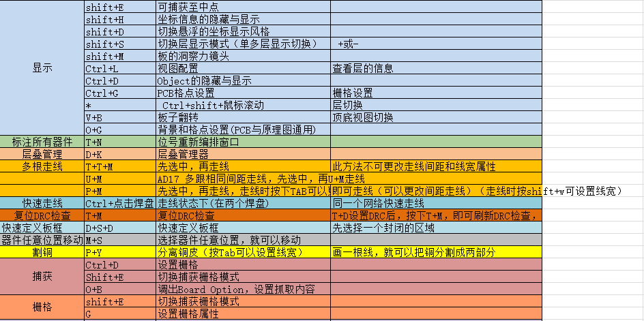Select the merged 显示 category cell
Viewport: 644px width, 321px height.
42,67
